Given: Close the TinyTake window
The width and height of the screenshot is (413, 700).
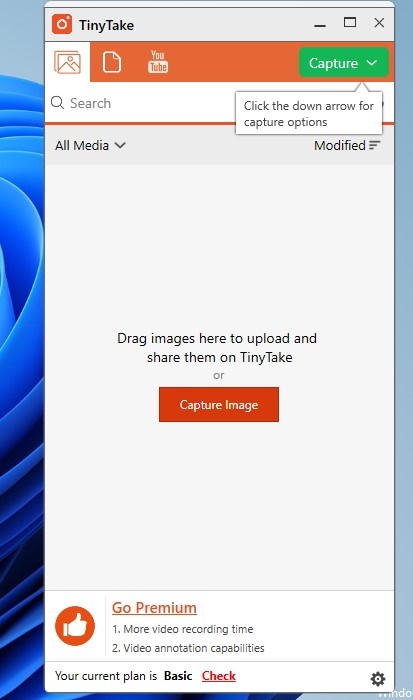Looking at the screenshot, I should point(379,23).
